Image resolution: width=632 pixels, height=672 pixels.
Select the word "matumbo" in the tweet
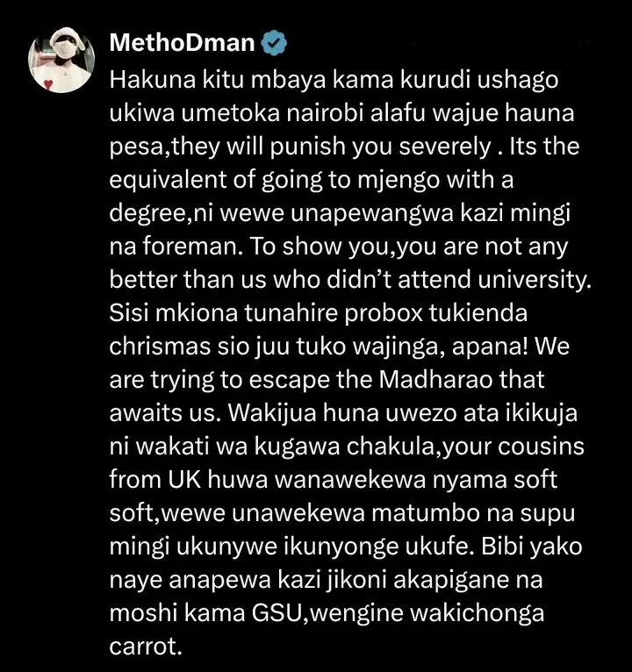pos(426,513)
